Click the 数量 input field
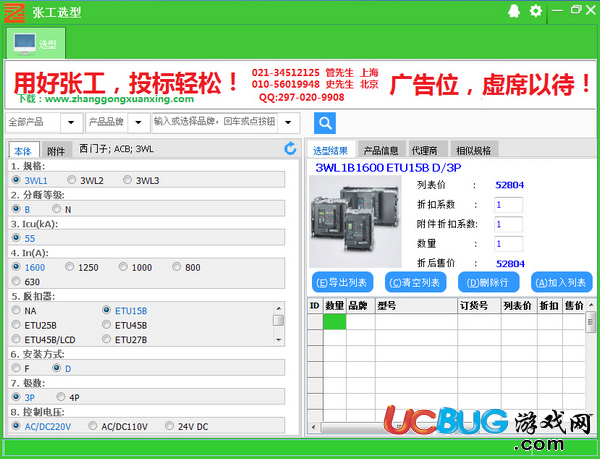The image size is (600, 459). coord(508,244)
